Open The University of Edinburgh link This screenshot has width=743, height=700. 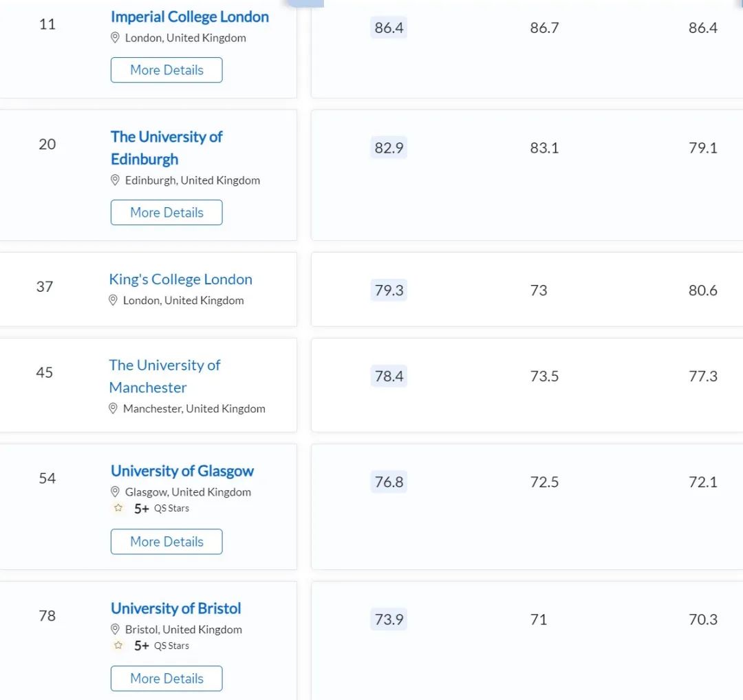coord(166,147)
